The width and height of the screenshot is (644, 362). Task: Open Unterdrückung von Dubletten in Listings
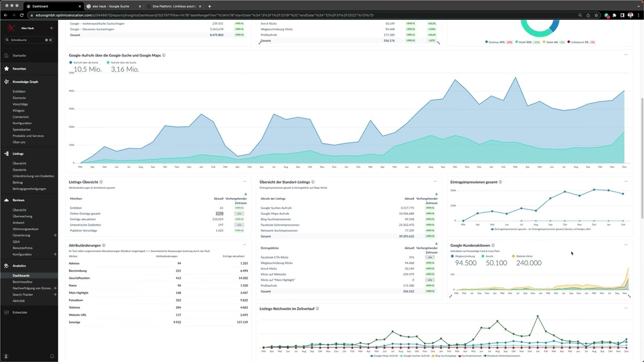[33, 176]
